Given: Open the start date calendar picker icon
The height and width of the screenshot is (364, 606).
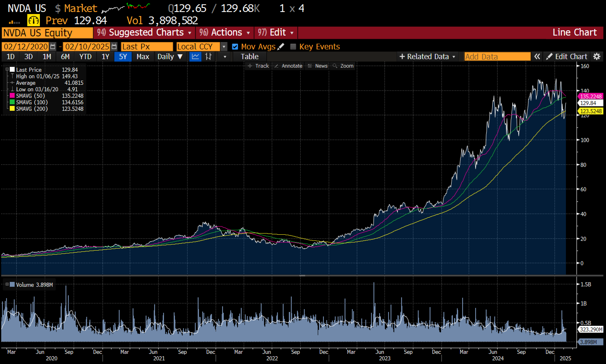Looking at the screenshot, I should (52, 46).
